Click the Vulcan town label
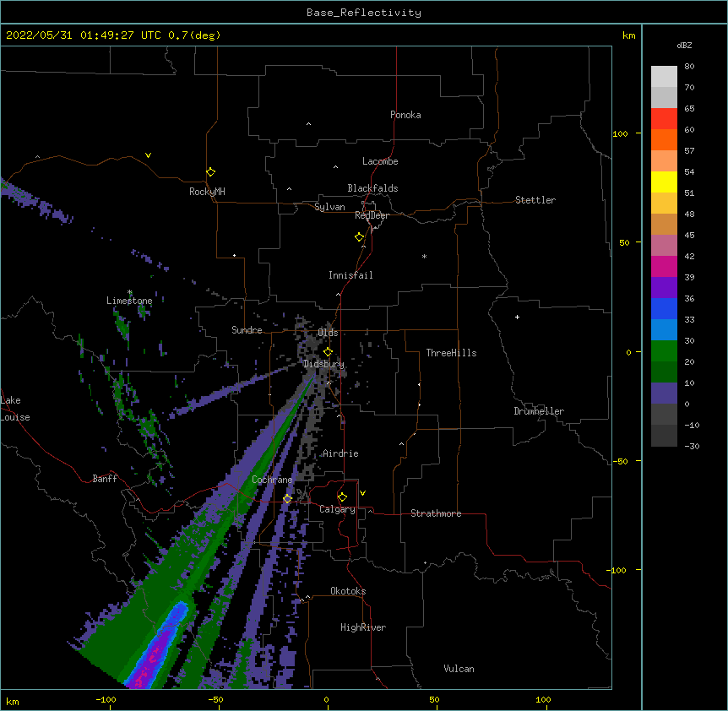The height and width of the screenshot is (711, 728). pos(459,669)
